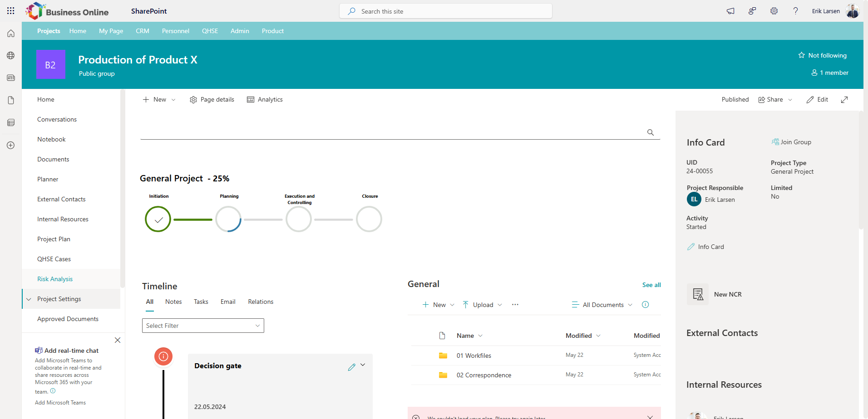Click the Execution and Controlling phase circle
Viewport: 868px width, 419px height.
[x=299, y=219]
